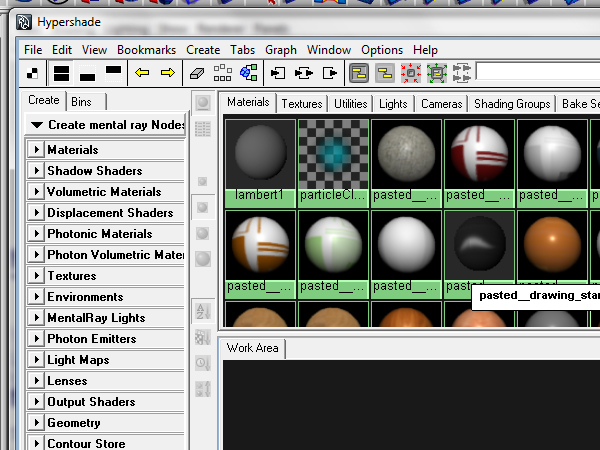This screenshot has height=450, width=600.
Task: Open the Window menu
Action: 329,50
